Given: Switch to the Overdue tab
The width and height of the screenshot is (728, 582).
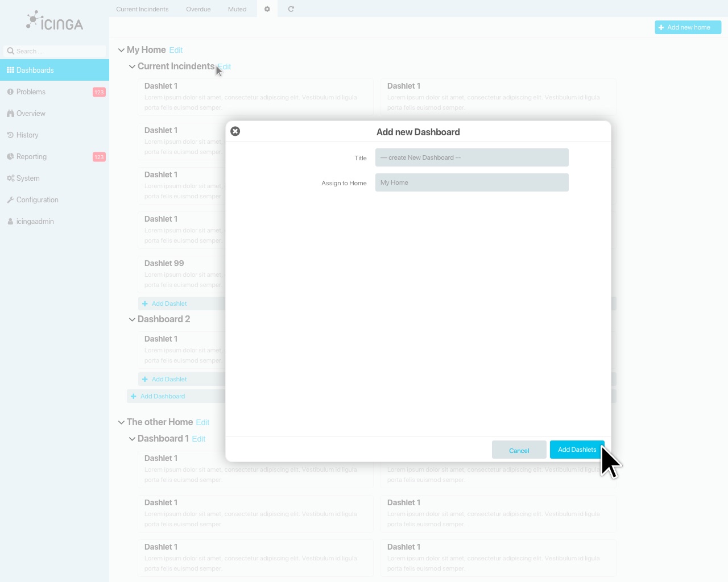Looking at the screenshot, I should pos(198,9).
